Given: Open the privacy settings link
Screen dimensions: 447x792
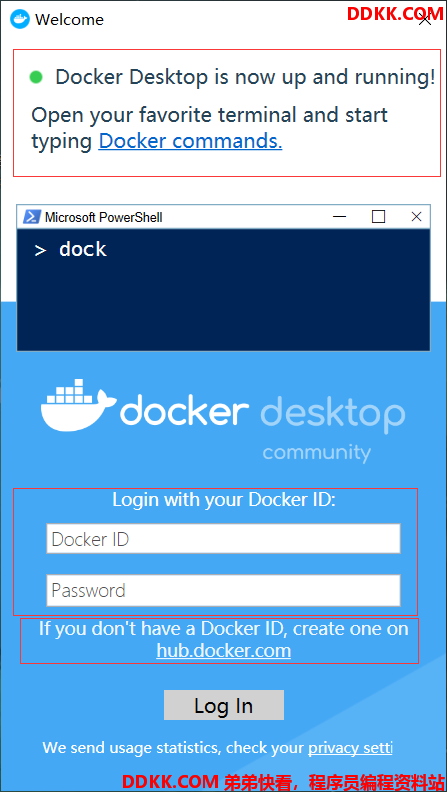Looking at the screenshot, I should point(350,748).
